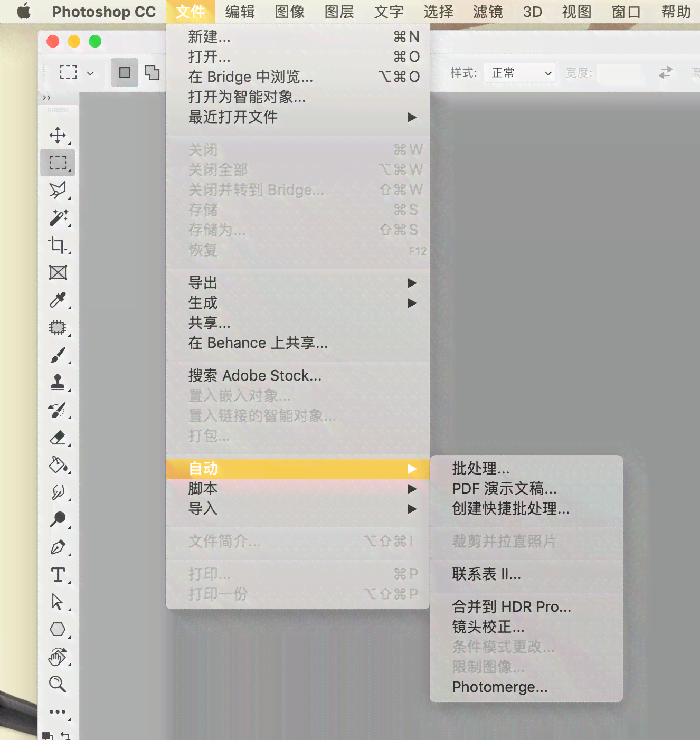
Task: Enable New Selection mode button
Action: pos(125,72)
